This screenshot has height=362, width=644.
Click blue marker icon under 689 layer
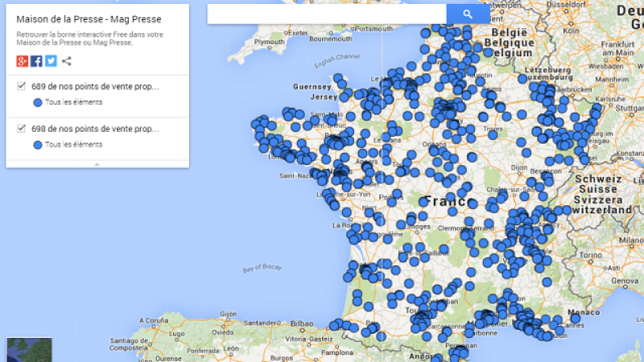pos(38,102)
